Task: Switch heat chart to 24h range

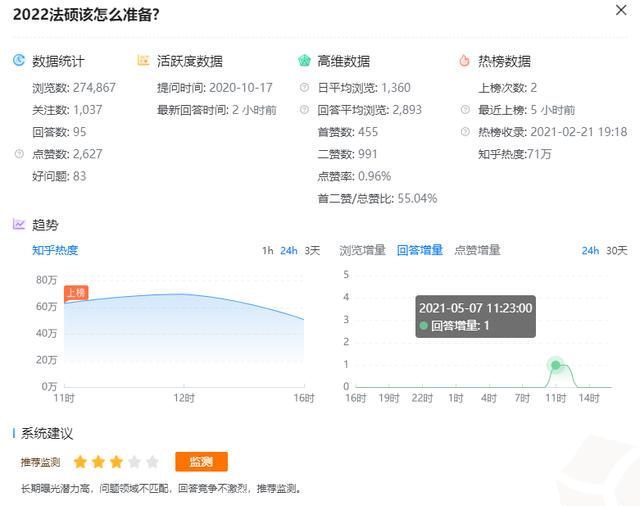Action: (289, 251)
